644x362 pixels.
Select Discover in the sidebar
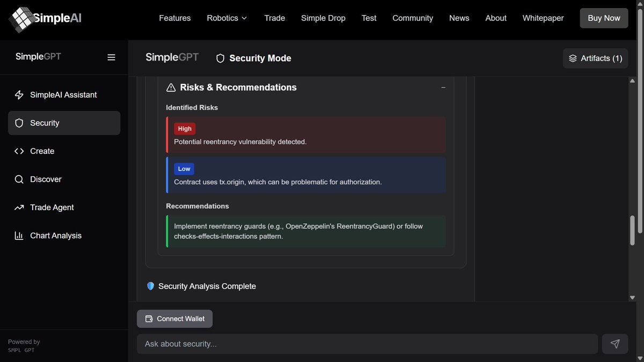coord(64,179)
